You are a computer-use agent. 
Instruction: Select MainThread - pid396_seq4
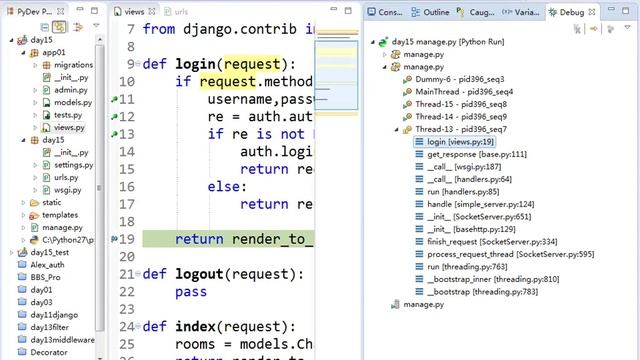click(464, 92)
